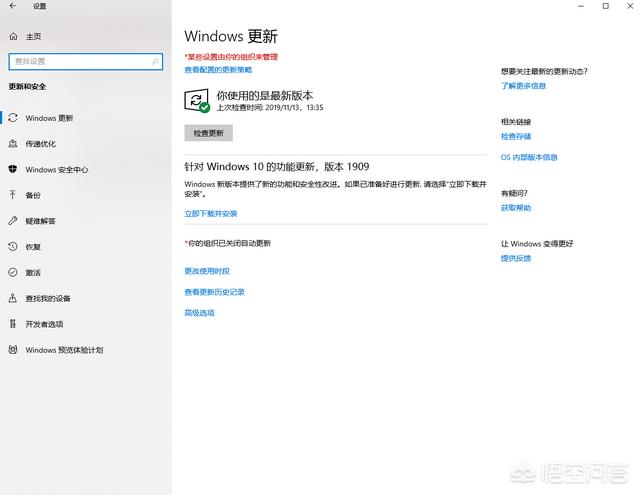Viewport: 640px width, 495px height.
Task: Click the 有疑问? heading
Action: 514,193
